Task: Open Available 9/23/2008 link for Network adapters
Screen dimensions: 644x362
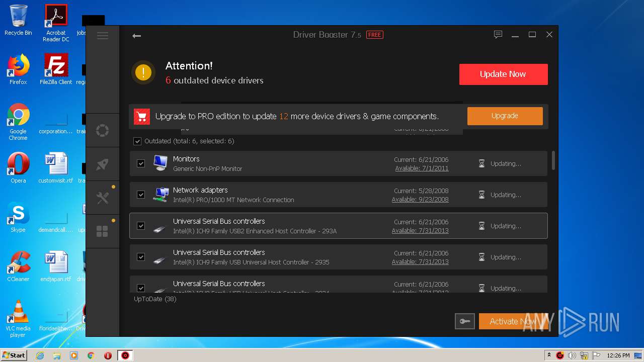Action: pyautogui.click(x=420, y=200)
